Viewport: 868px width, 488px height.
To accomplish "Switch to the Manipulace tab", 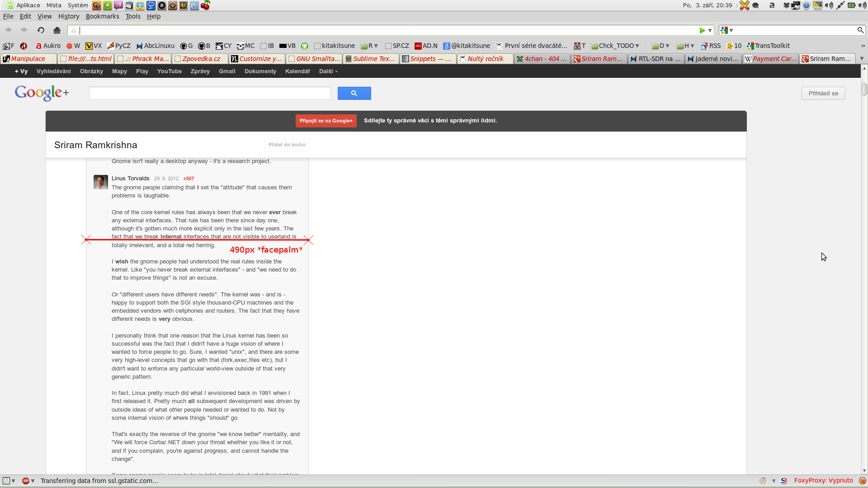I will (29, 59).
